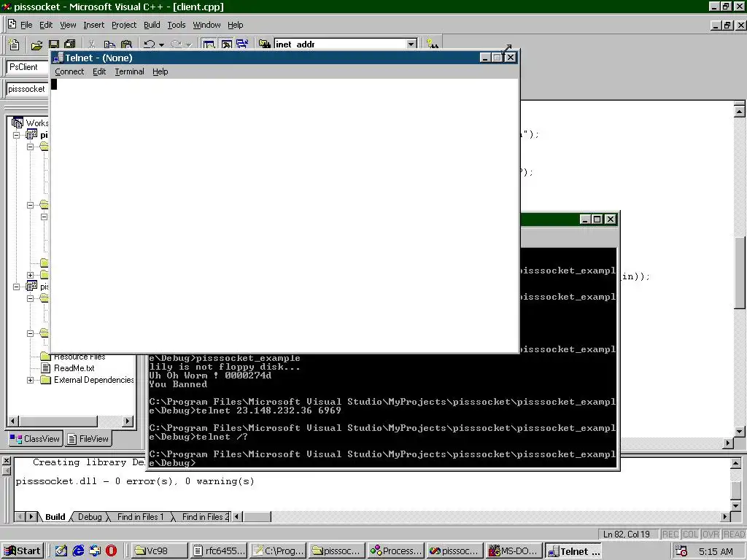
Task: Click the Ln 82, Col 19 status indicator
Action: coord(627,534)
